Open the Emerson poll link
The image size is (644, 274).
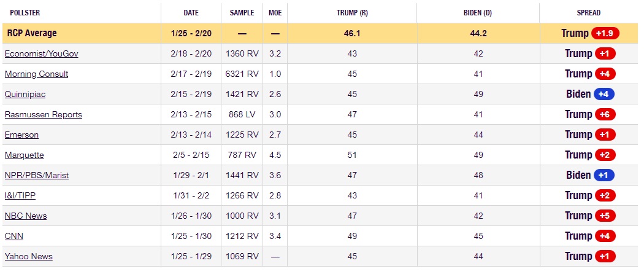[x=21, y=135]
